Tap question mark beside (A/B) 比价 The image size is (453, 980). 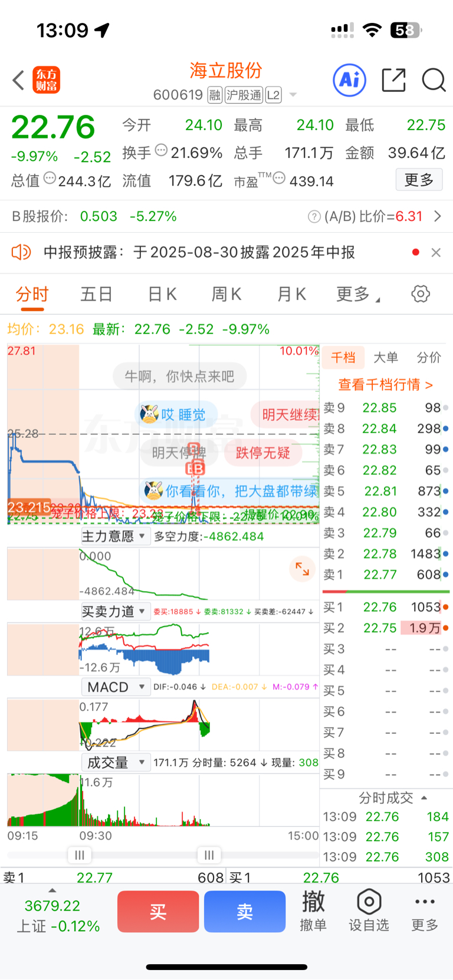[x=314, y=217]
